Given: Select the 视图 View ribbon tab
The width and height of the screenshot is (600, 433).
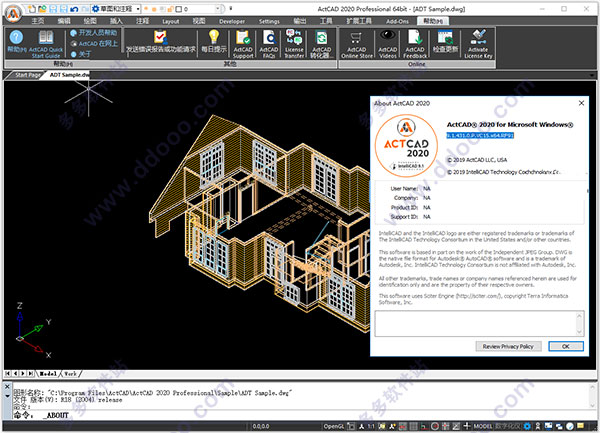Looking at the screenshot, I should (199, 21).
